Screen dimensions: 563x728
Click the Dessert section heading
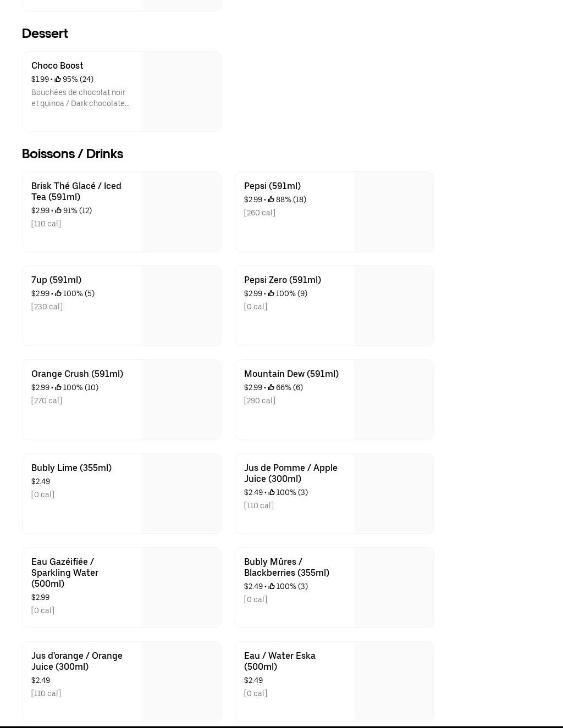[x=45, y=34]
